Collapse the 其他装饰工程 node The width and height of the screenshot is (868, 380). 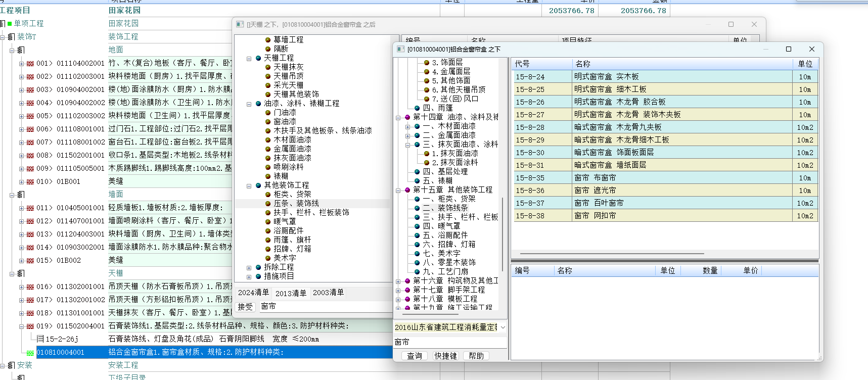coord(249,186)
